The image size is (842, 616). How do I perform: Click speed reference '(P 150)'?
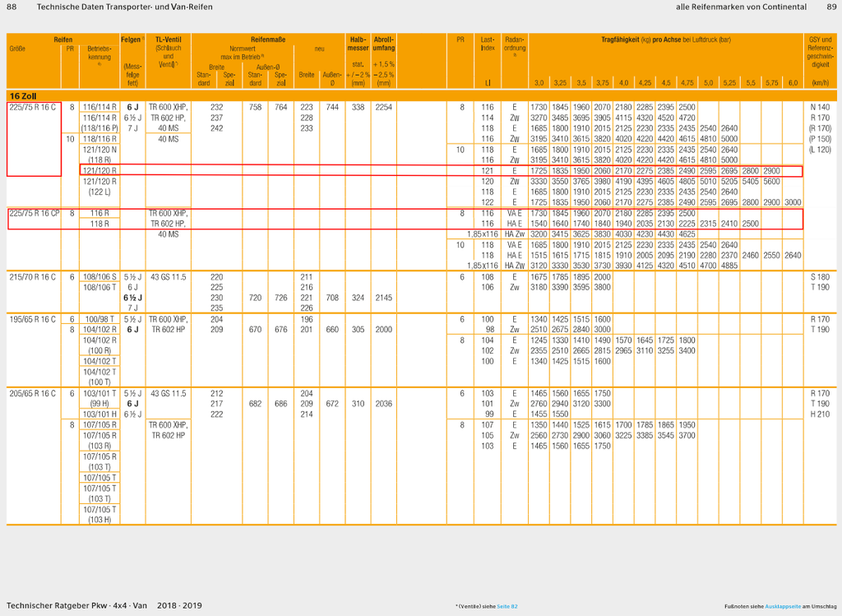pyautogui.click(x=820, y=139)
